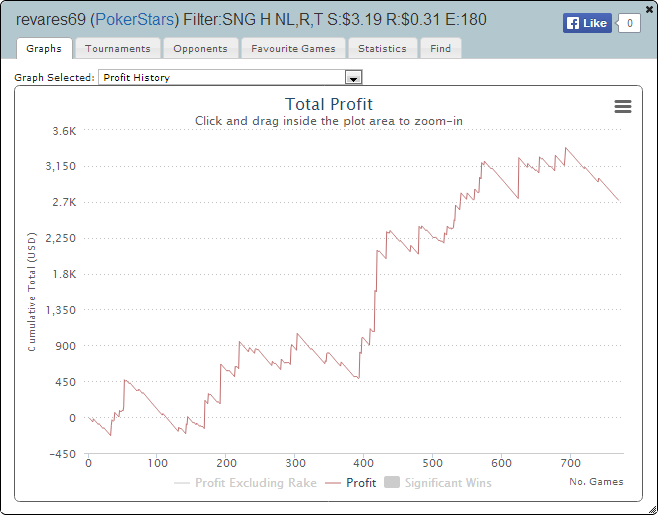Click the zoom-in instruction subtitle
Image resolution: width=658 pixels, height=515 pixels.
click(x=329, y=121)
